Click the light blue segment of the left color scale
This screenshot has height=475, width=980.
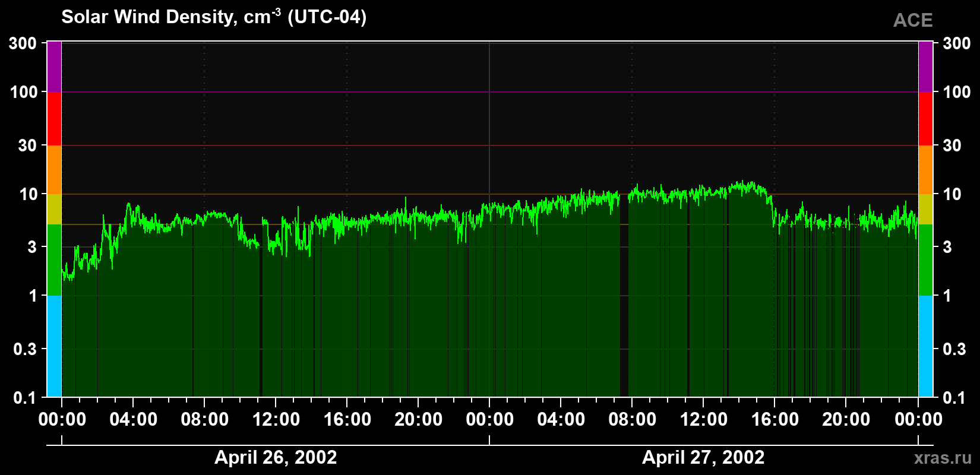pos(54,346)
